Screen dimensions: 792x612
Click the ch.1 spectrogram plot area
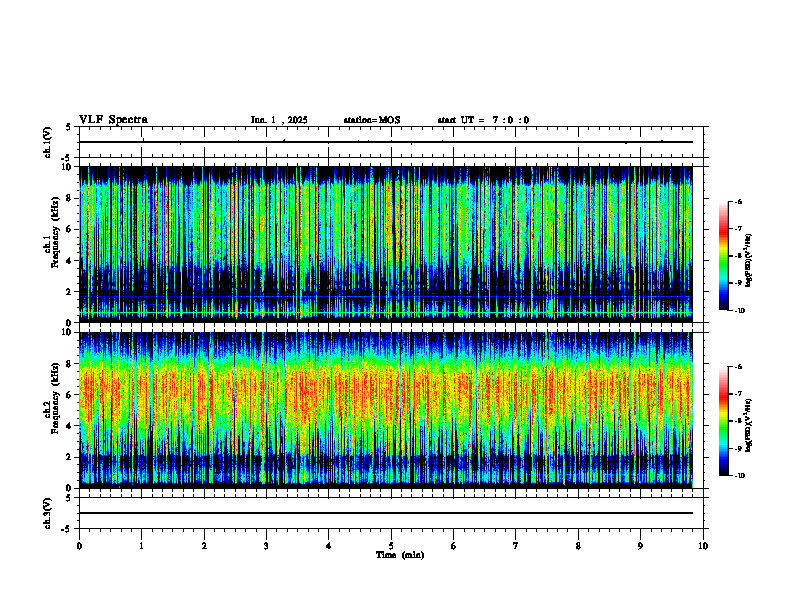pos(386,244)
